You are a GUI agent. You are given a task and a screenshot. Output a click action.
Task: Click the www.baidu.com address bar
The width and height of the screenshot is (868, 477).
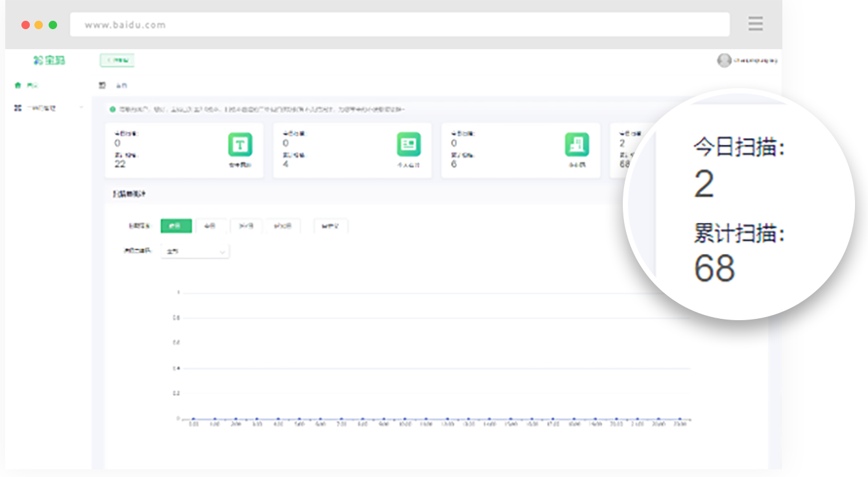pos(399,25)
